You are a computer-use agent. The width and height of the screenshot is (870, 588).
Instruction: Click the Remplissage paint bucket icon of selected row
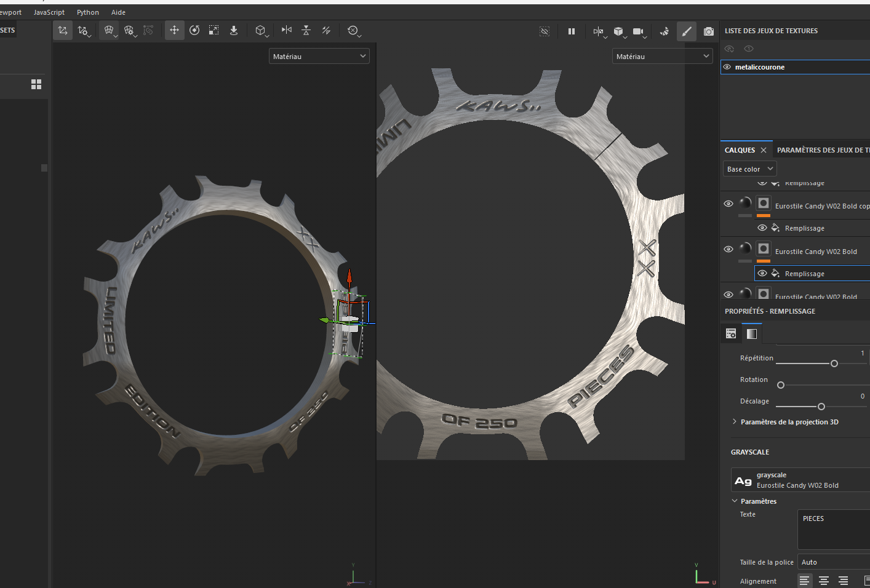tap(775, 273)
